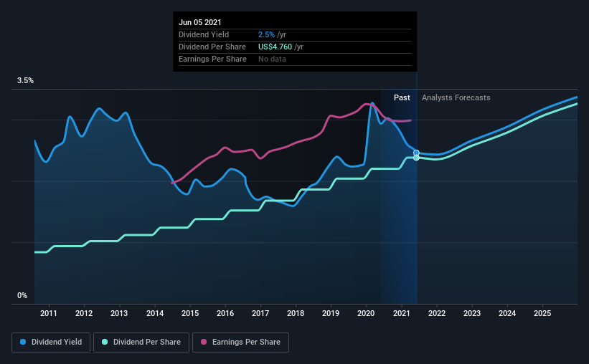The width and height of the screenshot is (589, 364).
Task: Click the 2025 x-axis label
Action: coord(542,313)
